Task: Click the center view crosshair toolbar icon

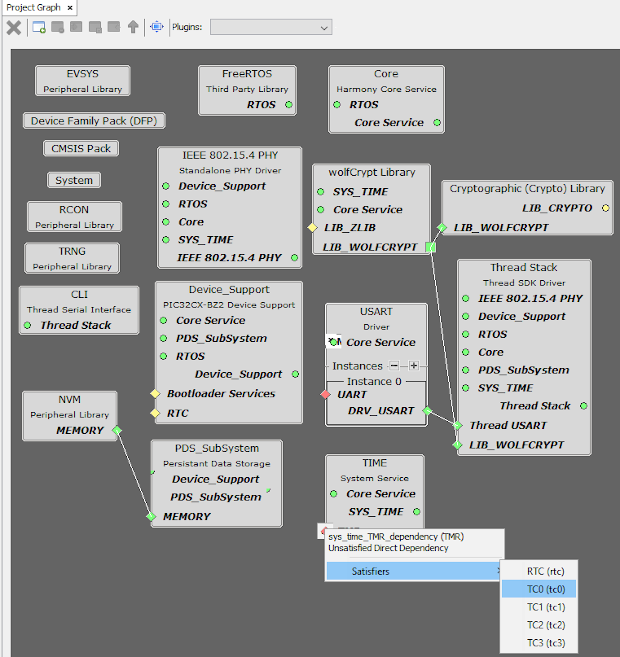Action: pyautogui.click(x=157, y=27)
